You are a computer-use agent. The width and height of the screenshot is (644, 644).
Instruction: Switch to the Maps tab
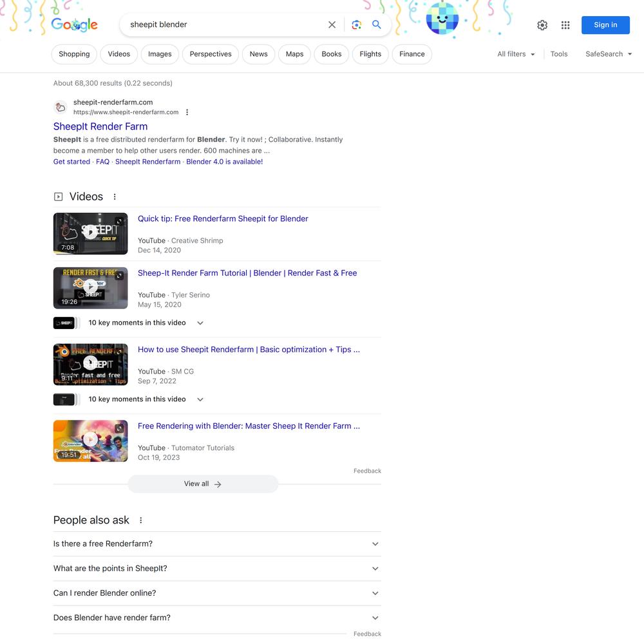pyautogui.click(x=294, y=54)
